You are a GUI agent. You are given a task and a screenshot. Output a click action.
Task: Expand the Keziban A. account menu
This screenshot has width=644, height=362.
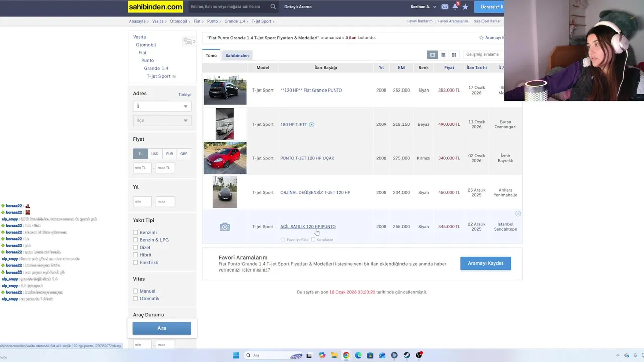(x=424, y=7)
